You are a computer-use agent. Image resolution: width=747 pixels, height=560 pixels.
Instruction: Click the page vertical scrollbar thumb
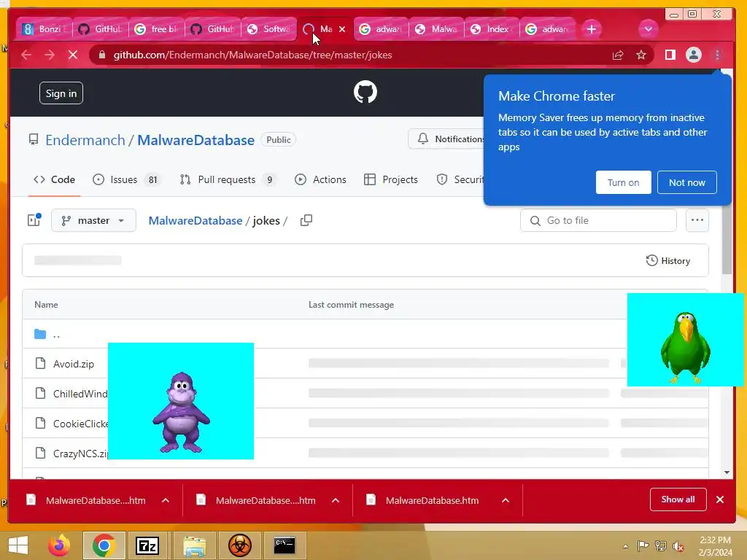[x=726, y=241]
